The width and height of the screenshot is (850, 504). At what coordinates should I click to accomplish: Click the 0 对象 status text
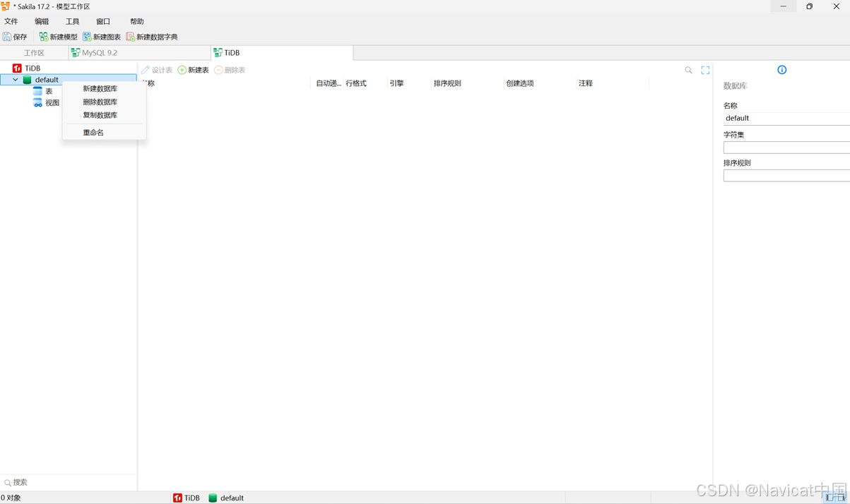11,498
